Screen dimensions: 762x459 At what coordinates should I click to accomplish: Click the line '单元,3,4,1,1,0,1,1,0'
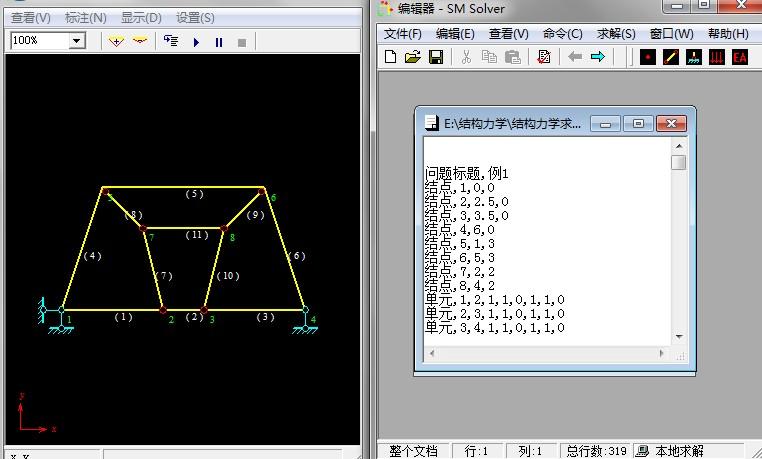(x=495, y=328)
